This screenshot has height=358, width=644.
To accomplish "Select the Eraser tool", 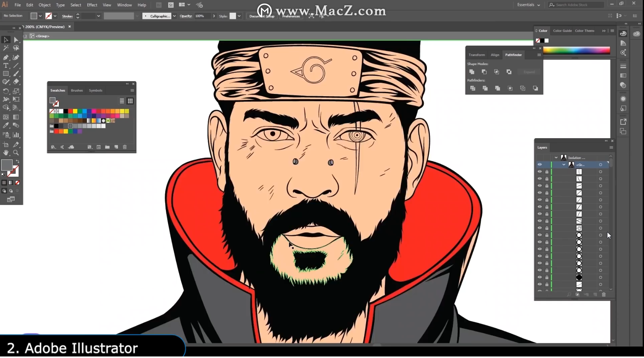I will coord(16,82).
